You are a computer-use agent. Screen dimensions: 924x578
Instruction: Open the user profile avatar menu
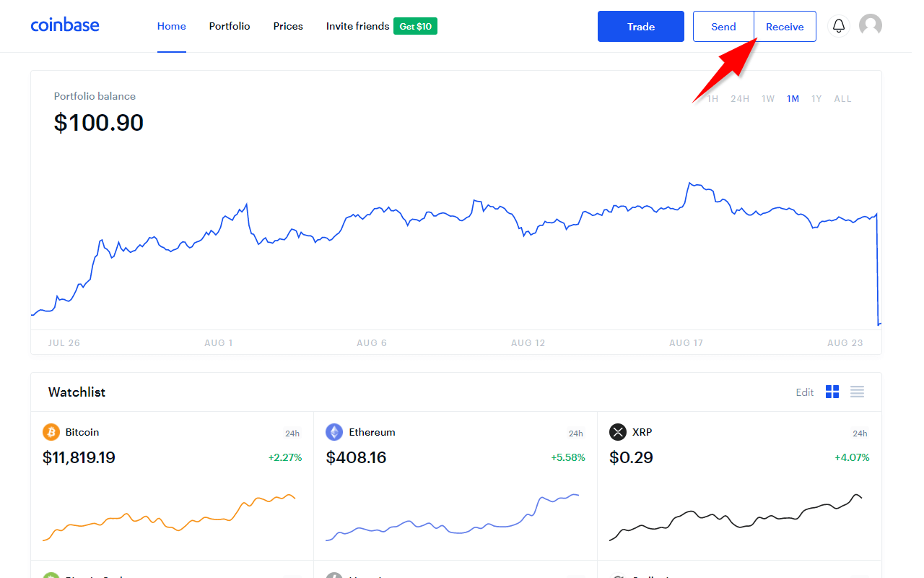tap(871, 26)
